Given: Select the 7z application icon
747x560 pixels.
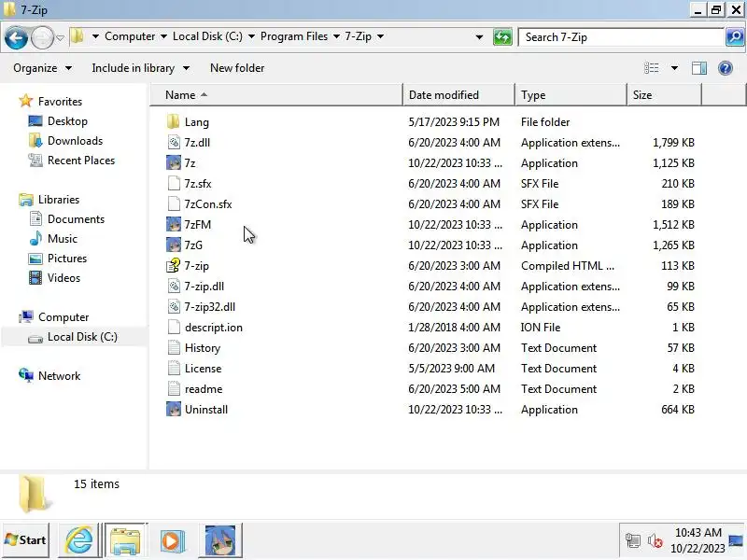Looking at the screenshot, I should [x=174, y=162].
